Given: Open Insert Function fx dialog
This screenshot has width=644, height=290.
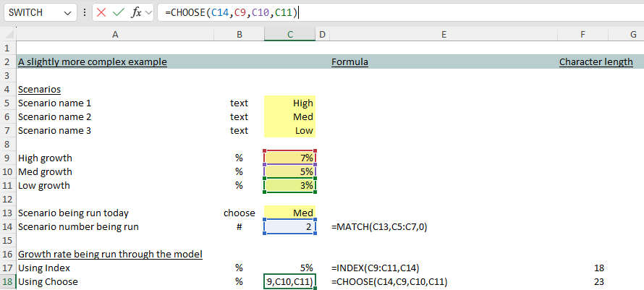Looking at the screenshot, I should point(136,12).
